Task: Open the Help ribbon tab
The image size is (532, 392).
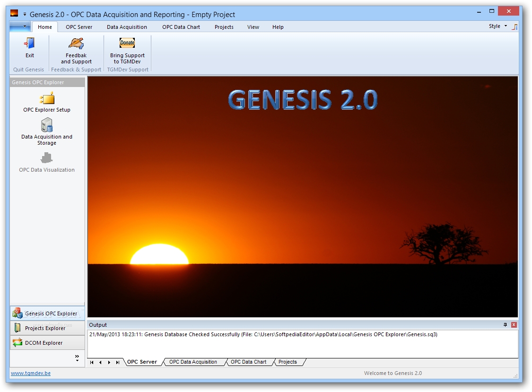Action: [278, 27]
